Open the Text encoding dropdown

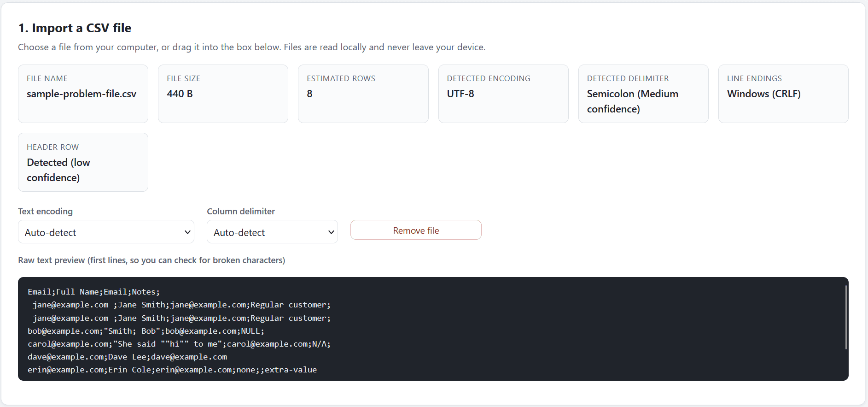106,232
